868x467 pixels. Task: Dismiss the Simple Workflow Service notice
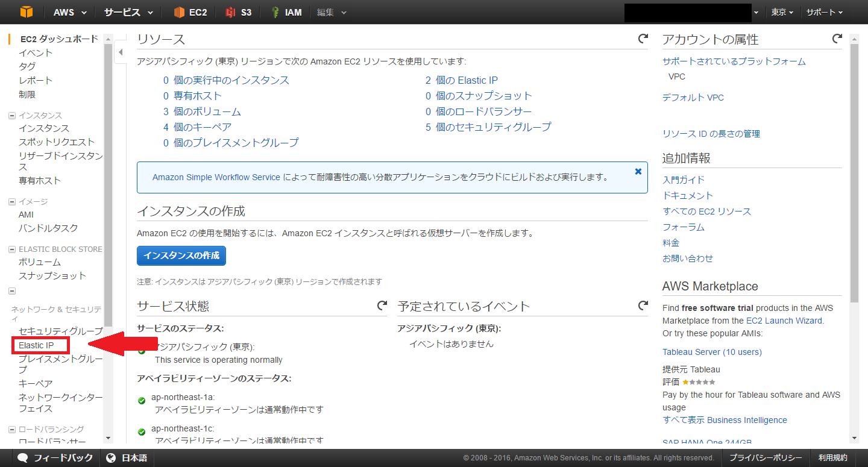click(638, 172)
